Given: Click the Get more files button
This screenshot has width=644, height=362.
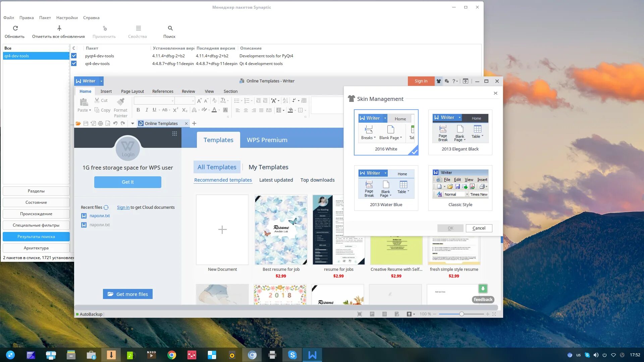Looking at the screenshot, I should coord(127,294).
